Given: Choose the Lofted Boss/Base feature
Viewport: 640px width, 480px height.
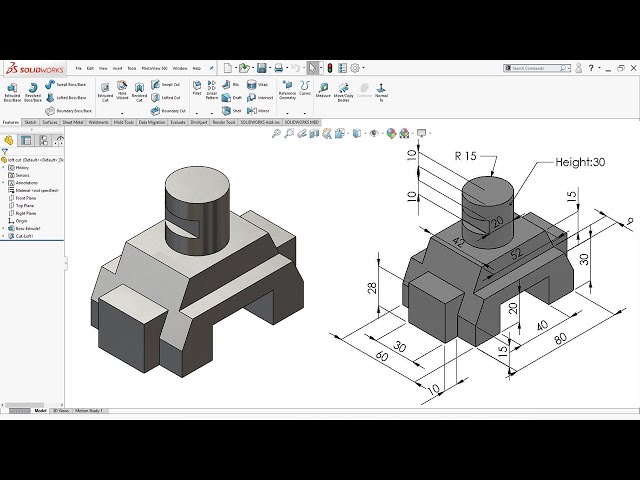Looking at the screenshot, I should 65,98.
